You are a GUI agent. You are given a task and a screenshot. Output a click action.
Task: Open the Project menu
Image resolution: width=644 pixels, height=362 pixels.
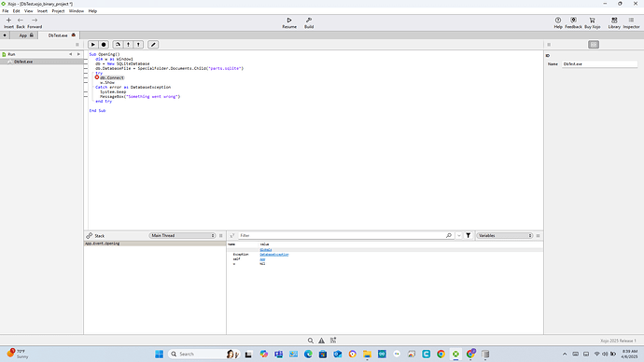tap(58, 11)
